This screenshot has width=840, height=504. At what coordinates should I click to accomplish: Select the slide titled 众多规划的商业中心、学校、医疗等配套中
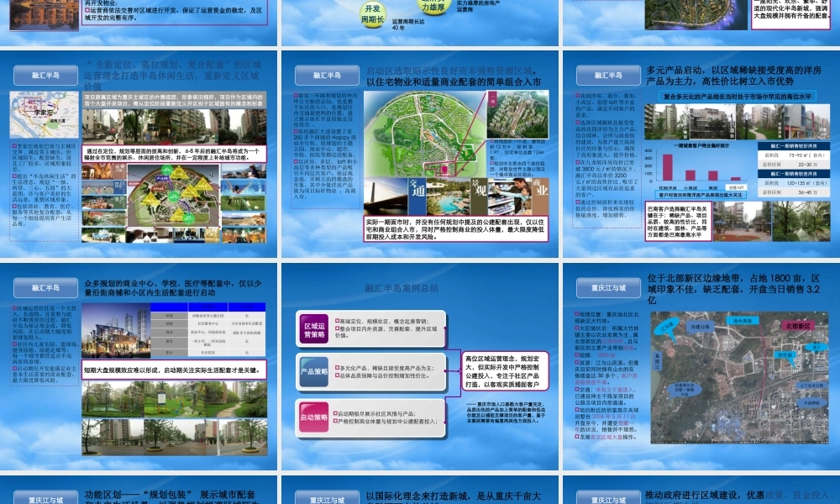pyautogui.click(x=139, y=366)
